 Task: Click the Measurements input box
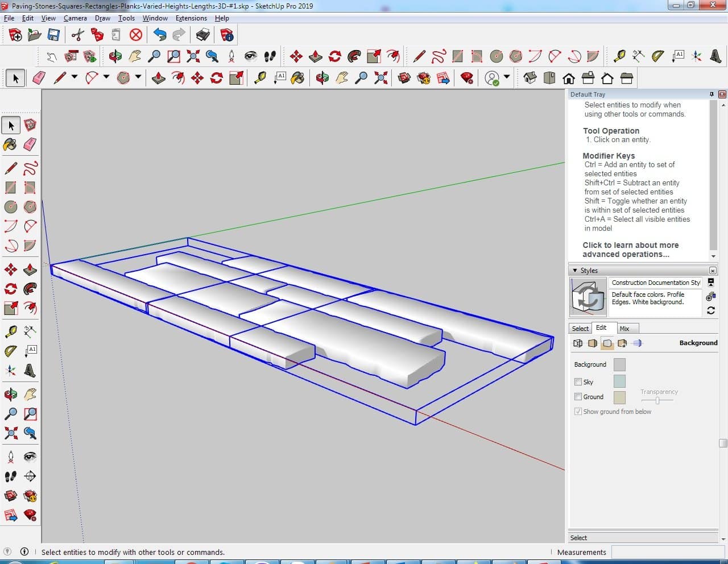point(668,552)
